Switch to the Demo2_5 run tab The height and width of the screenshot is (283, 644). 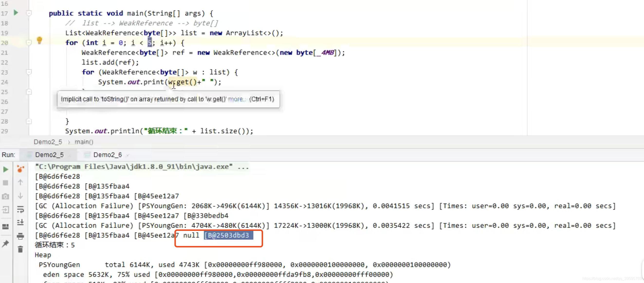49,155
